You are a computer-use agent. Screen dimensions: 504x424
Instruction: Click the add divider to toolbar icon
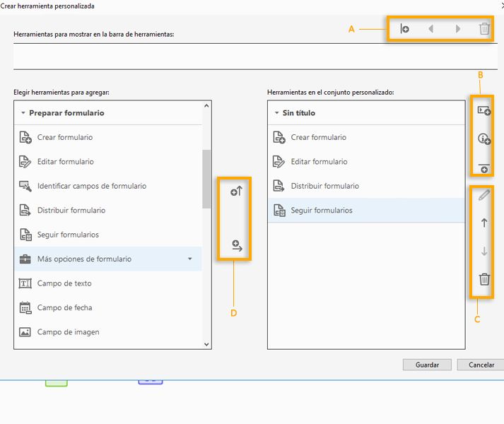(404, 29)
